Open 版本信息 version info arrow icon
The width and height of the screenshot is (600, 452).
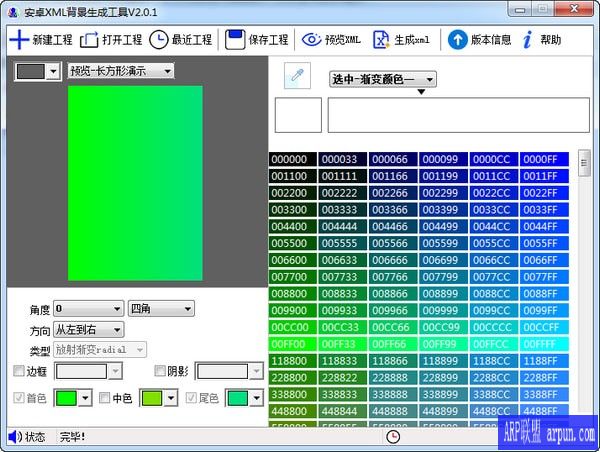pyautogui.click(x=457, y=40)
